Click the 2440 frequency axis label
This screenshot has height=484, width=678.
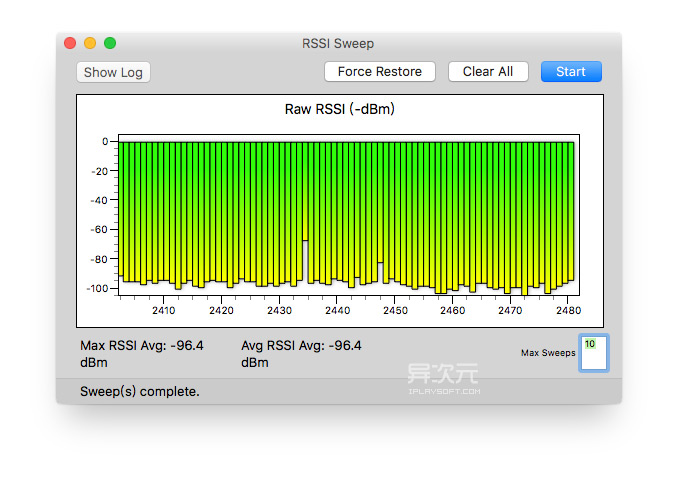pos(337,311)
